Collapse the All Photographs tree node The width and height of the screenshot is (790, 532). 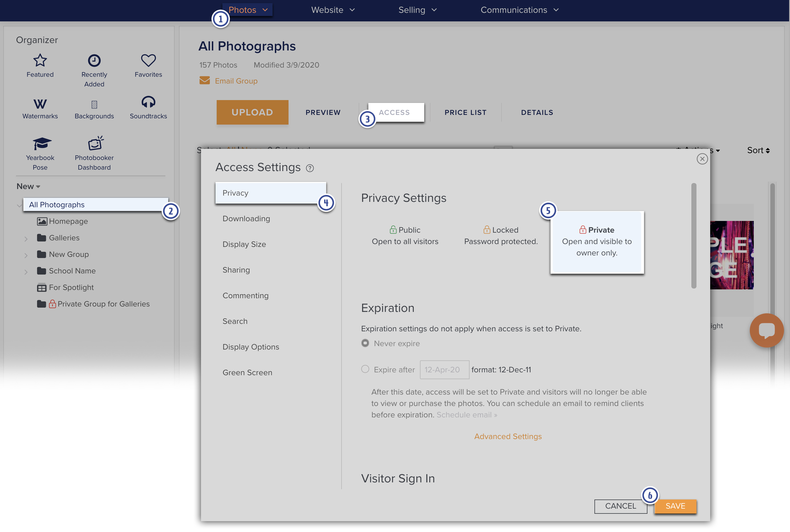19,205
